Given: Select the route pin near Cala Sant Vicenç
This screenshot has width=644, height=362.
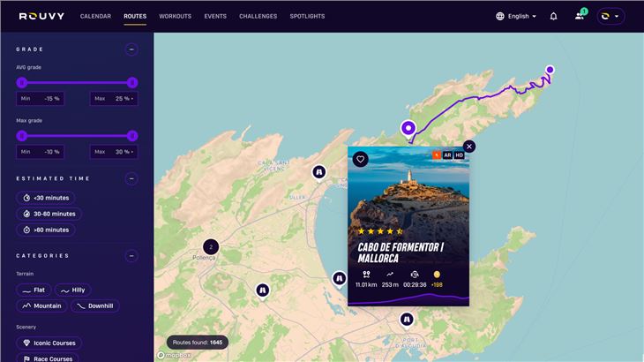Looking at the screenshot, I should [x=319, y=171].
